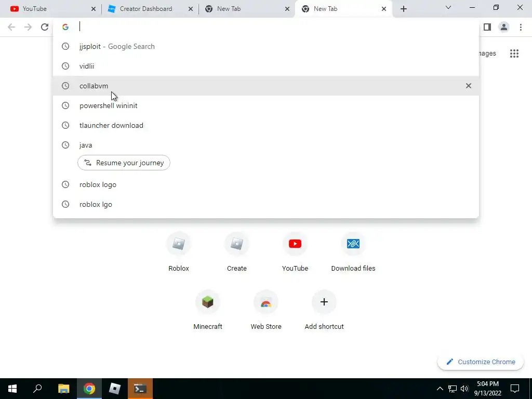
Task: Select the vidlii suggestion
Action: (266, 66)
